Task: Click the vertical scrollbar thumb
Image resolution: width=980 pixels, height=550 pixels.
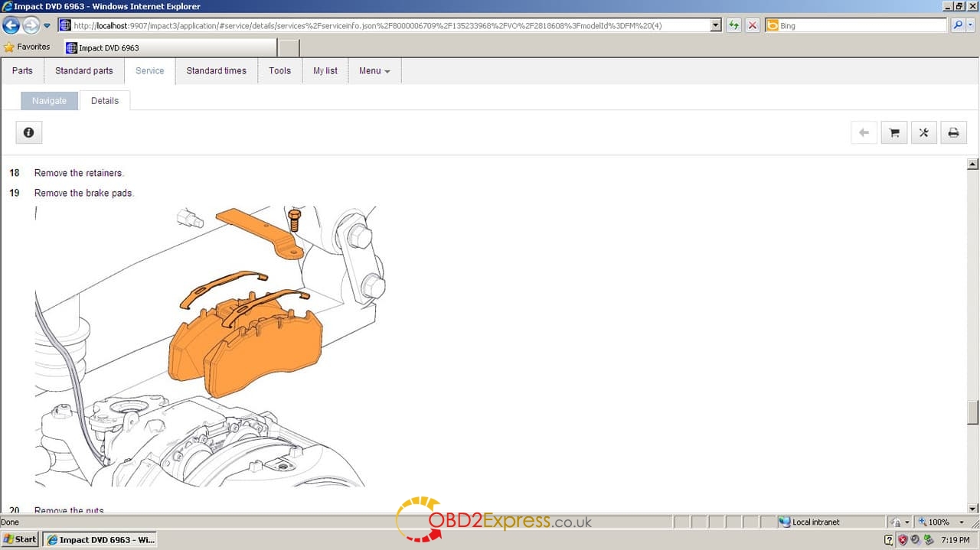Action: point(973,412)
